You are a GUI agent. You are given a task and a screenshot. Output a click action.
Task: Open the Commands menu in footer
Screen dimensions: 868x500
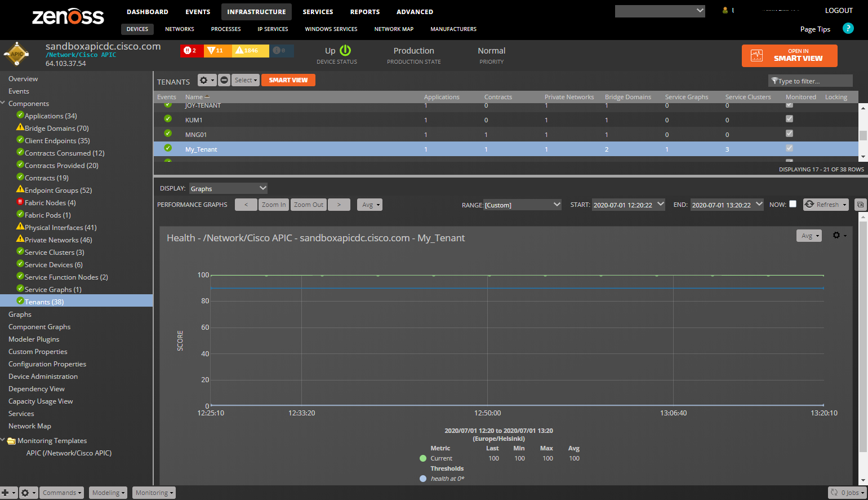(x=62, y=493)
